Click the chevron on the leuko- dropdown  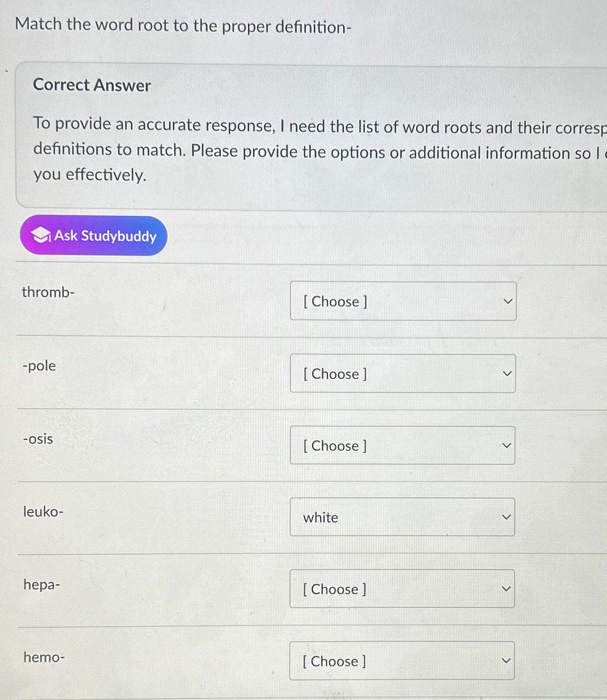507,517
